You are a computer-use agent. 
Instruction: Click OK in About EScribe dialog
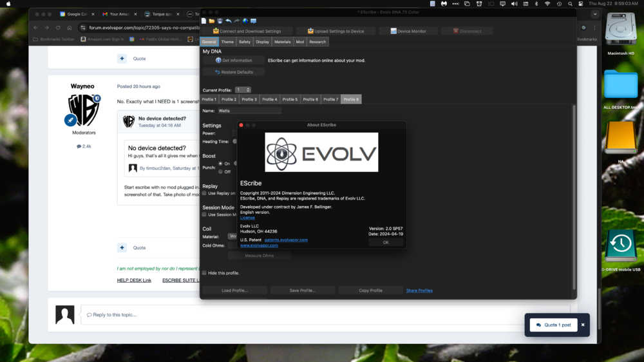(386, 243)
